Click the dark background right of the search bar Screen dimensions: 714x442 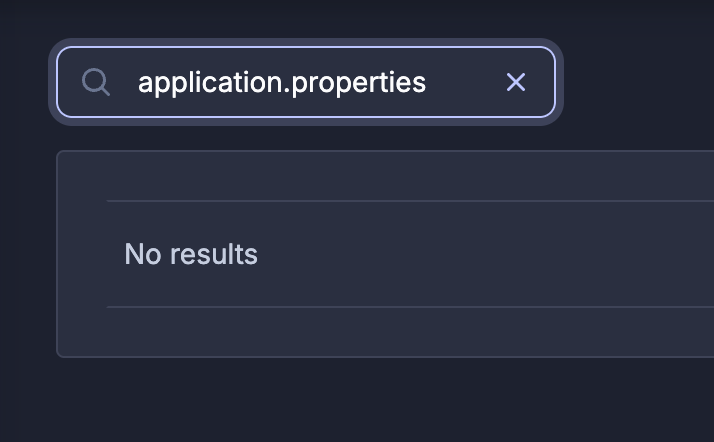(x=638, y=82)
